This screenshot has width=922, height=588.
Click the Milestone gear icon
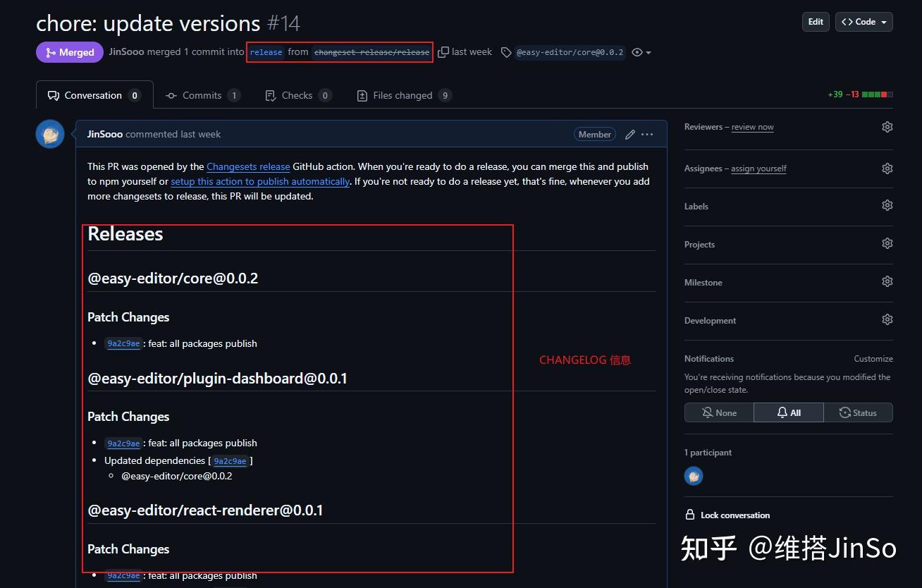pyautogui.click(x=887, y=281)
